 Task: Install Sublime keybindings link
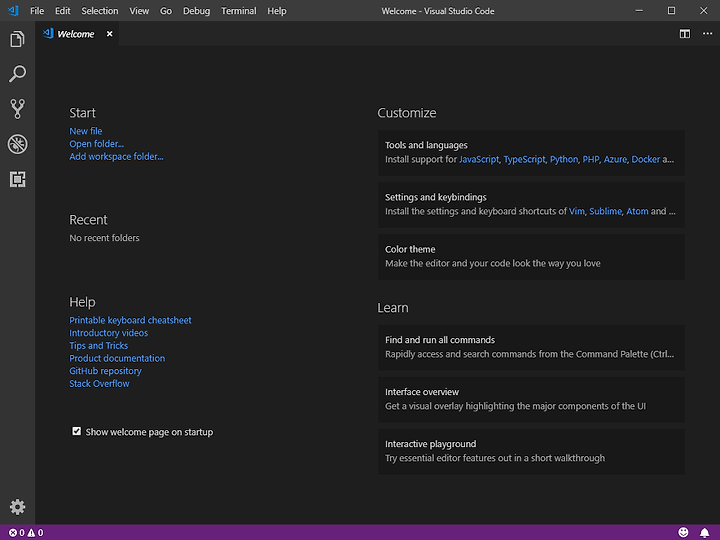pos(605,211)
